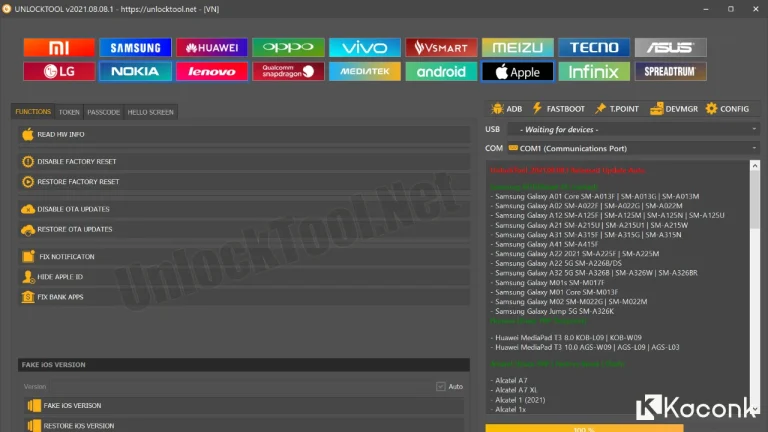Open the Fastboot tool
The width and height of the screenshot is (768, 432).
[558, 109]
